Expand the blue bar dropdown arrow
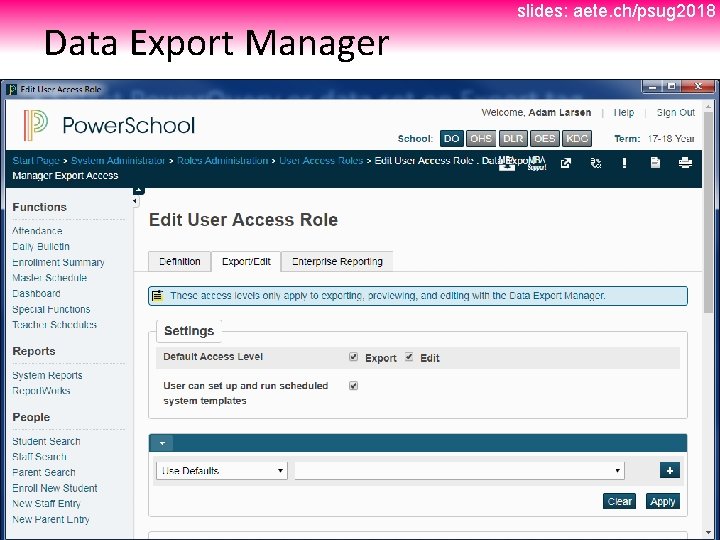 coord(162,443)
